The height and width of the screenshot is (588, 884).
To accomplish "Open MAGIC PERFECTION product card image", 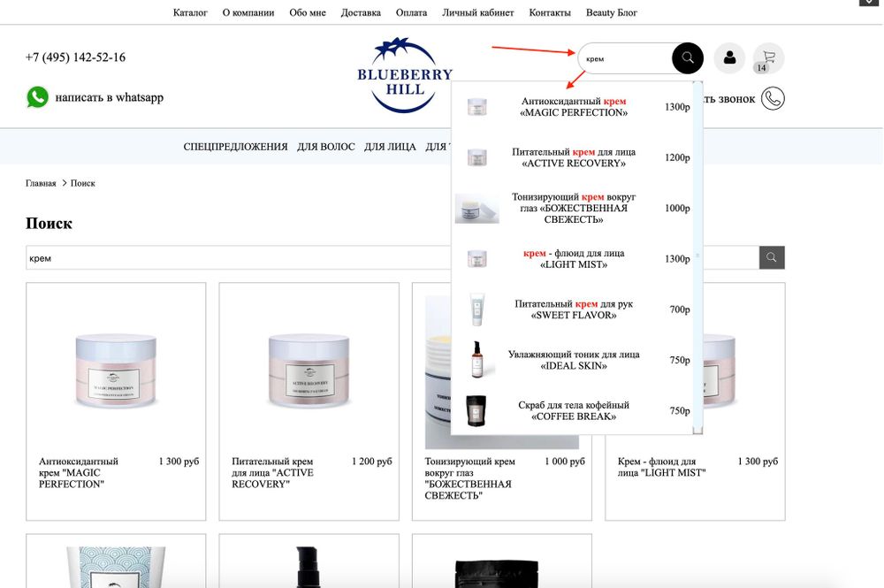I will (116, 370).
